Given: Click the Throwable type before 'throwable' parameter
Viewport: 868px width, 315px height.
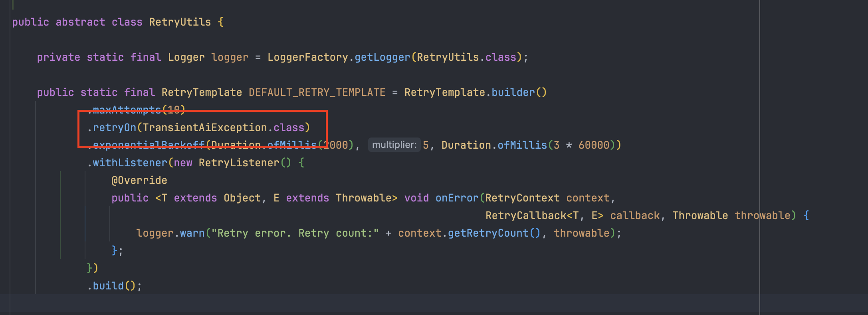Looking at the screenshot, I should [700, 215].
